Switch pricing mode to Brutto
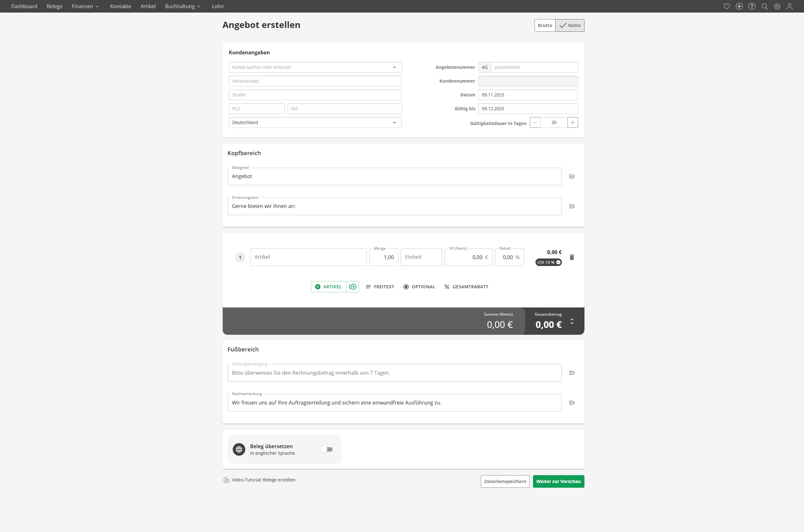804x532 pixels. 545,25
